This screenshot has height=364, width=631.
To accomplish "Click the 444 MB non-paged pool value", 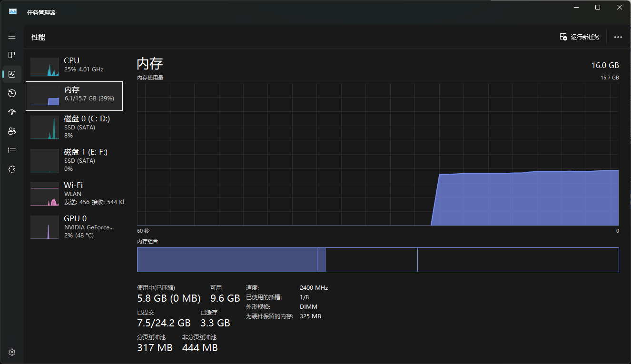I will pyautogui.click(x=200, y=348).
